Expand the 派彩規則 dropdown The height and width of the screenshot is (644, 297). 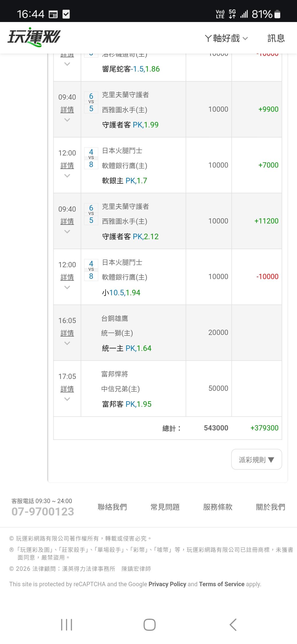(x=256, y=460)
